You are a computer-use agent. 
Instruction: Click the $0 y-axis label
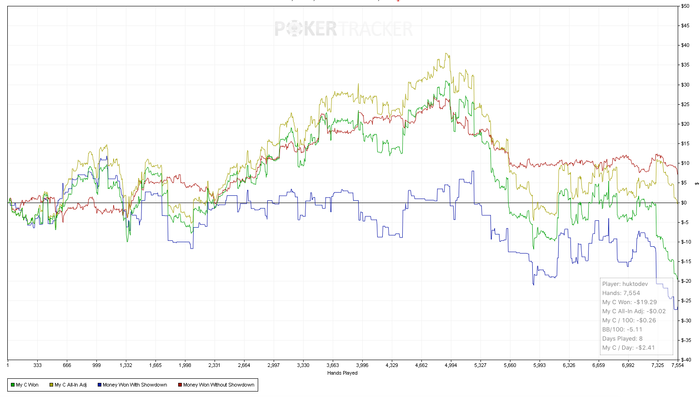click(x=684, y=202)
